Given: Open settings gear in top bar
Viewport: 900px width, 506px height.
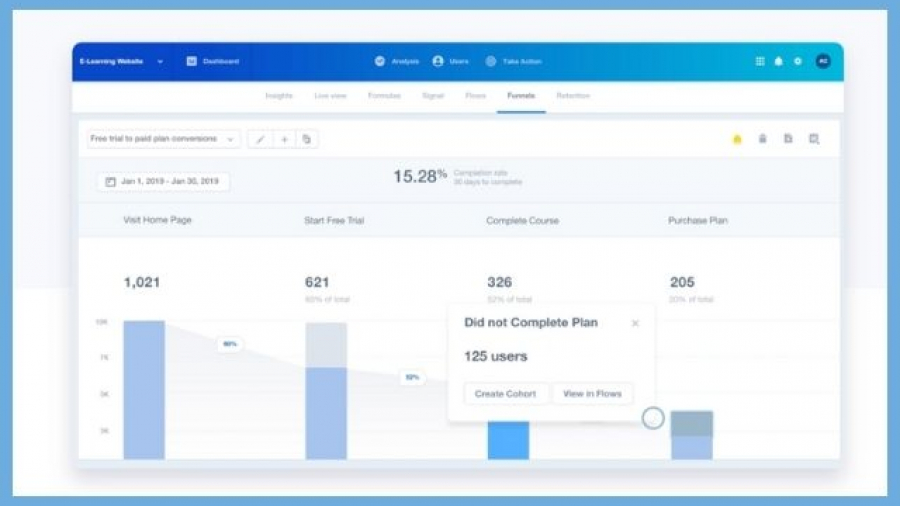Looking at the screenshot, I should point(797,61).
